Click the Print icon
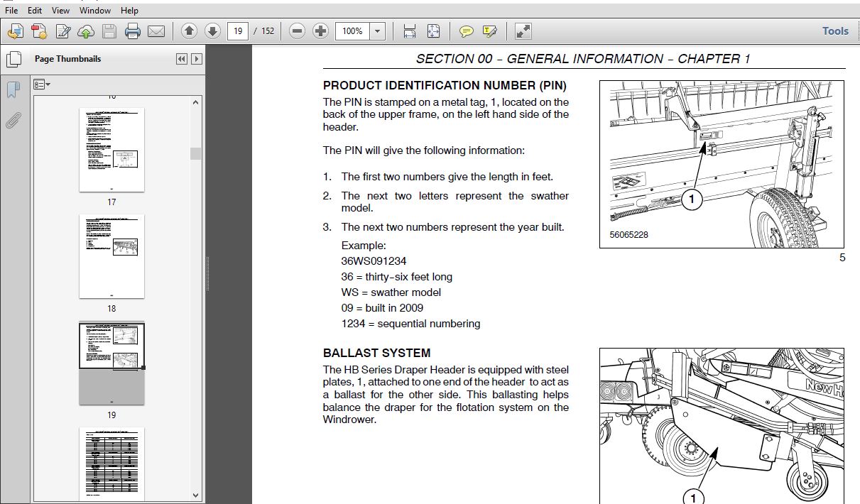This screenshot has width=860, height=504. pyautogui.click(x=133, y=31)
